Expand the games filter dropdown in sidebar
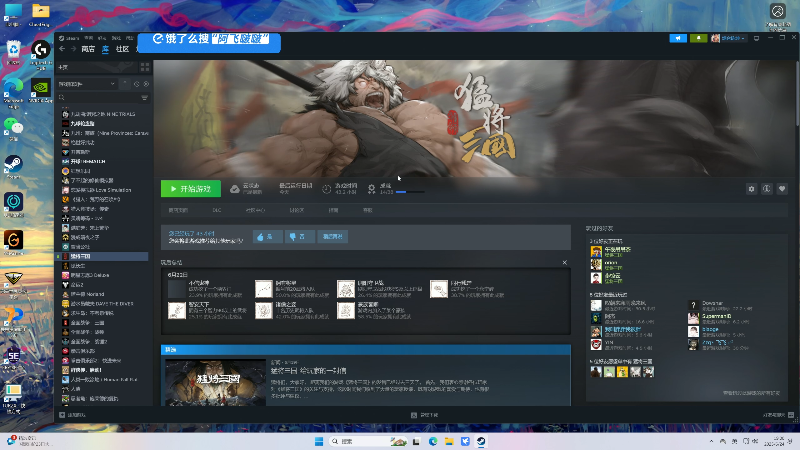 click(87, 84)
